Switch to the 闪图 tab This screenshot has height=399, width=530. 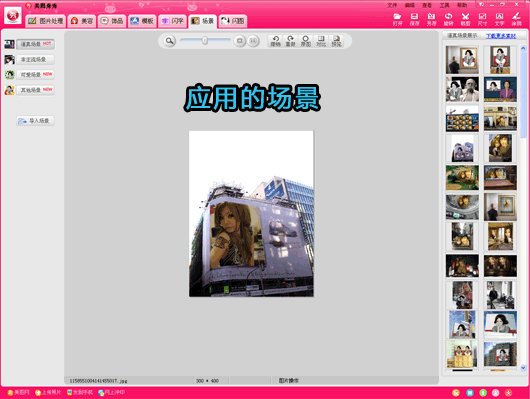coord(233,21)
